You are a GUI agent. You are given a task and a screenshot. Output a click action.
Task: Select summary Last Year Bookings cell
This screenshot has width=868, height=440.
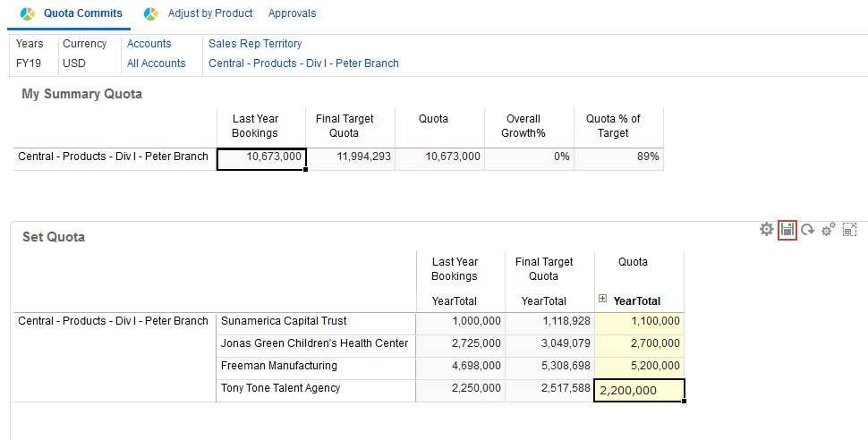[x=261, y=157]
